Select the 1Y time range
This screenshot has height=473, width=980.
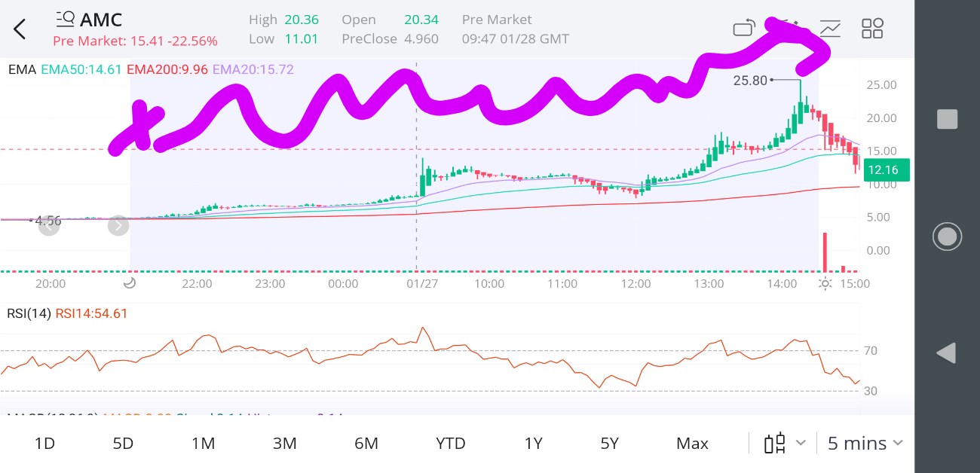533,444
